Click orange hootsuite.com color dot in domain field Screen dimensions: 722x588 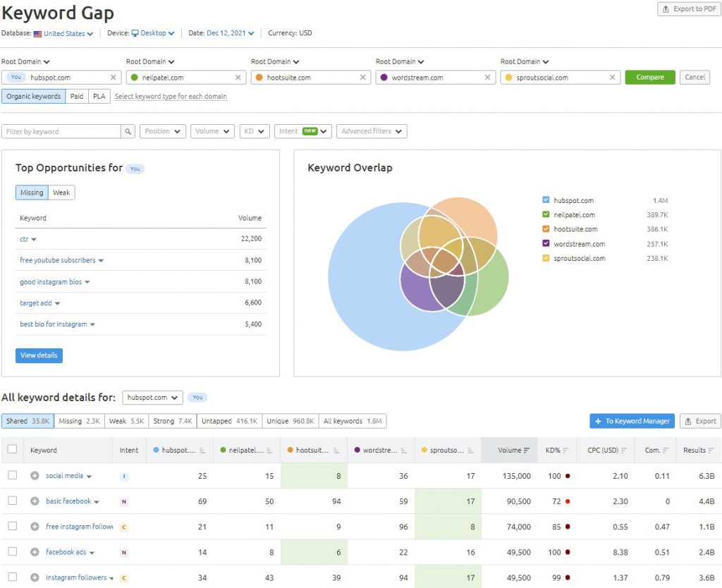tap(259, 78)
